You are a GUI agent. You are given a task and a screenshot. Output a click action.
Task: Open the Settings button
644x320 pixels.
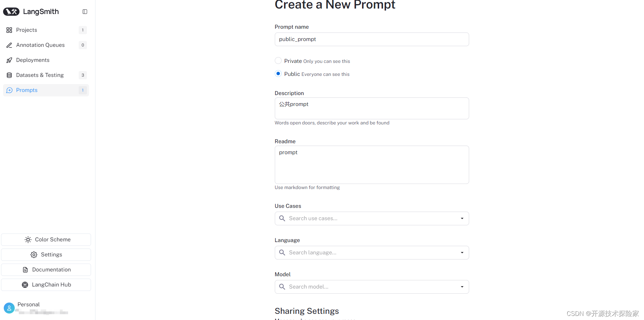pos(46,255)
